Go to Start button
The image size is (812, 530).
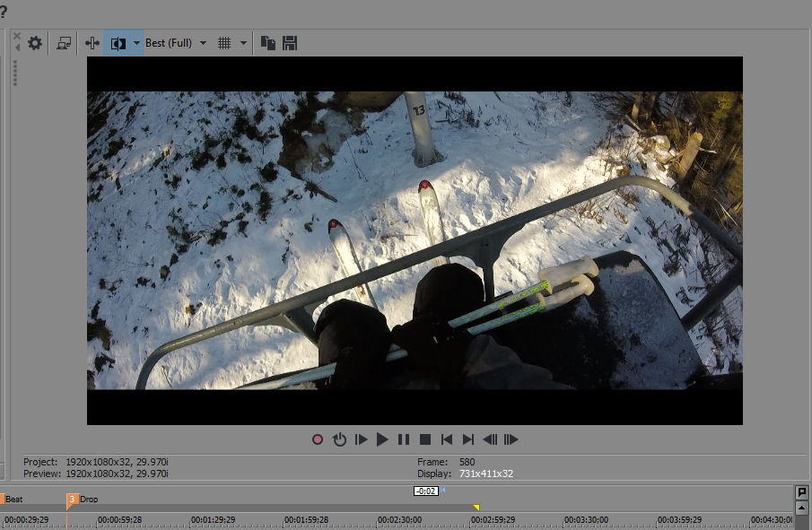(x=447, y=439)
